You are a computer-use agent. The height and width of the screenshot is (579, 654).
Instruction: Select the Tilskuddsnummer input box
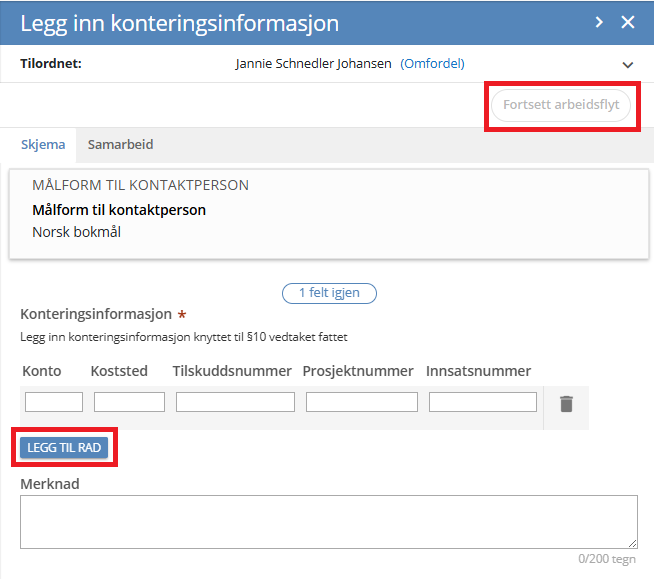point(235,402)
